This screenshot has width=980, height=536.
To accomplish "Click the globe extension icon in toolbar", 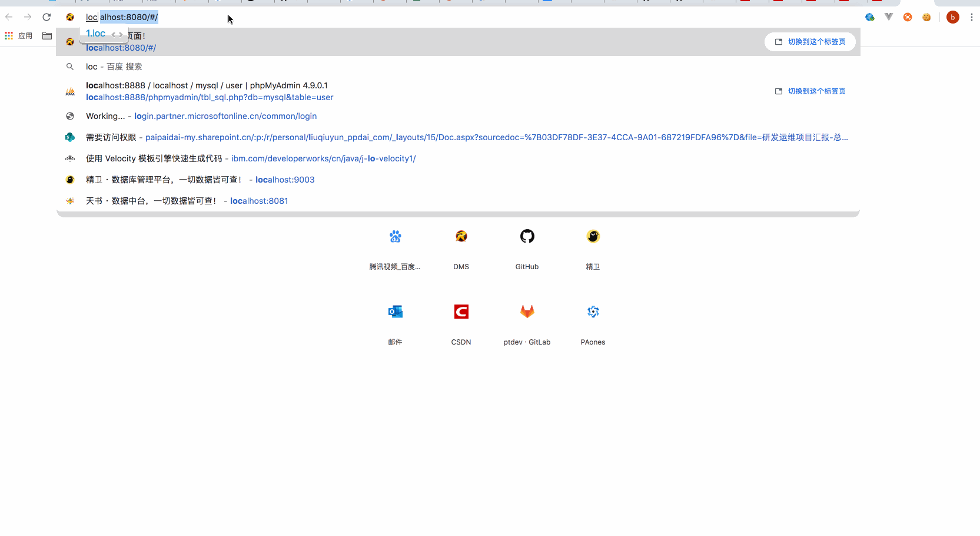I will [x=870, y=17].
